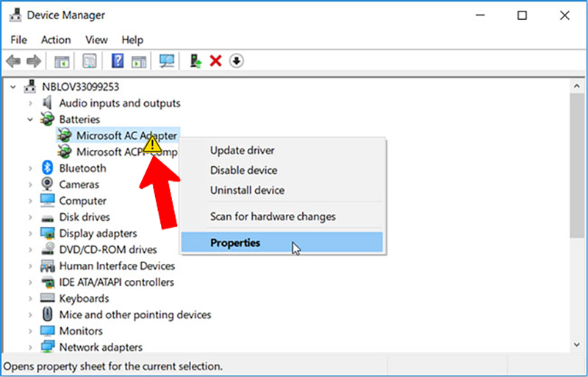Click the Microsoft AC Adapter device icon

click(65, 135)
